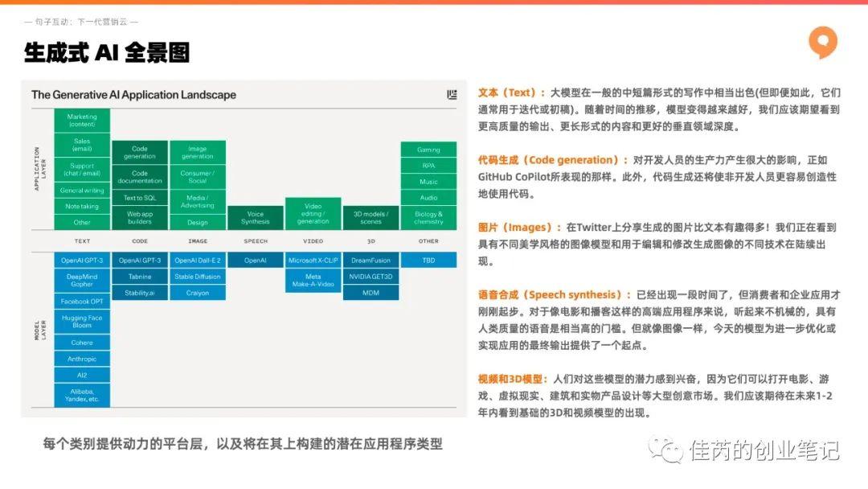Click the orange heading 文本（Text）
Image resolution: width=868 pixels, height=489 pixels.
[511, 93]
